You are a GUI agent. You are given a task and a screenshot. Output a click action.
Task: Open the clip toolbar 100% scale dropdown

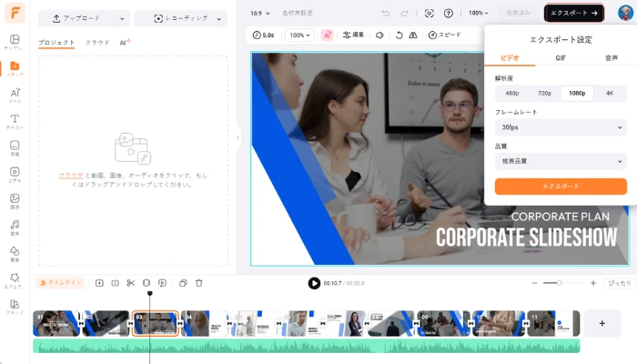[x=299, y=35]
